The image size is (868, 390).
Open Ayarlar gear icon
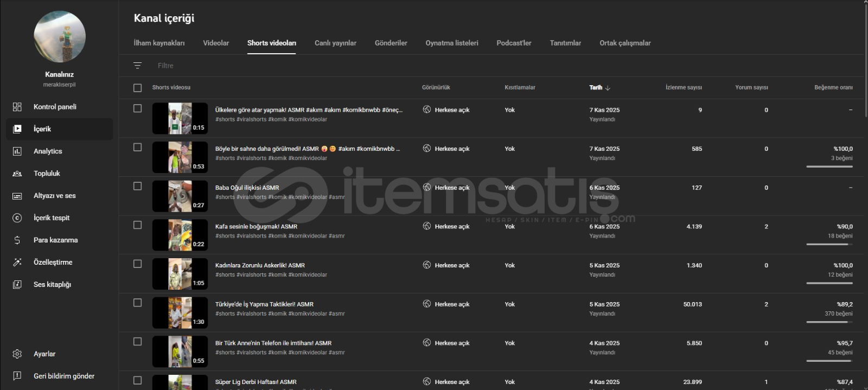17,354
